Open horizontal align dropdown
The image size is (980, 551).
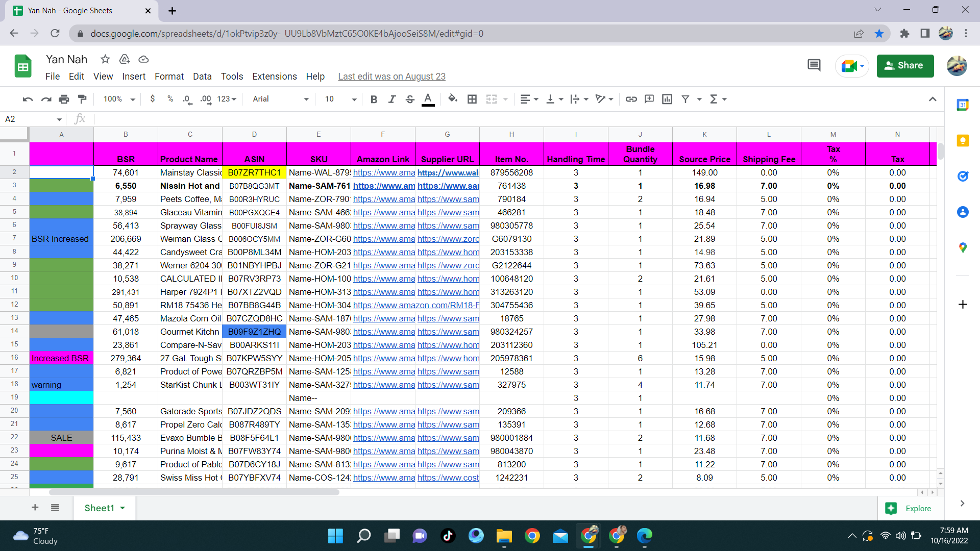point(529,99)
